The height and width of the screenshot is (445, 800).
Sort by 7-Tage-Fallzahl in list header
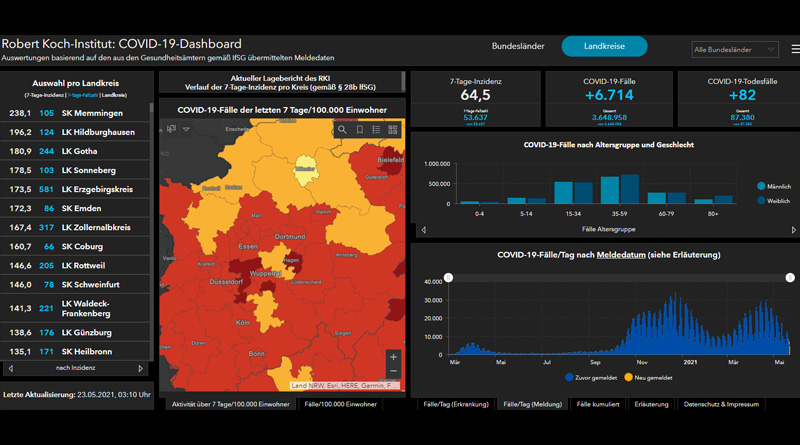tap(83, 95)
